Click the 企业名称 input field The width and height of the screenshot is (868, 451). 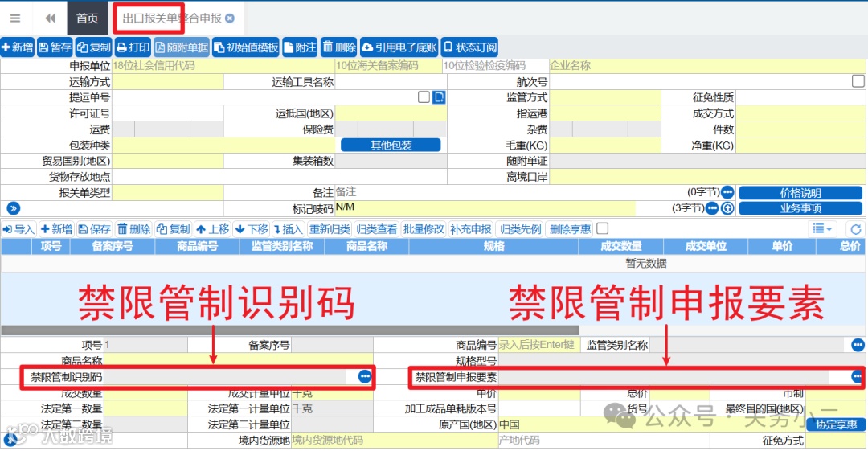pyautogui.click(x=707, y=66)
